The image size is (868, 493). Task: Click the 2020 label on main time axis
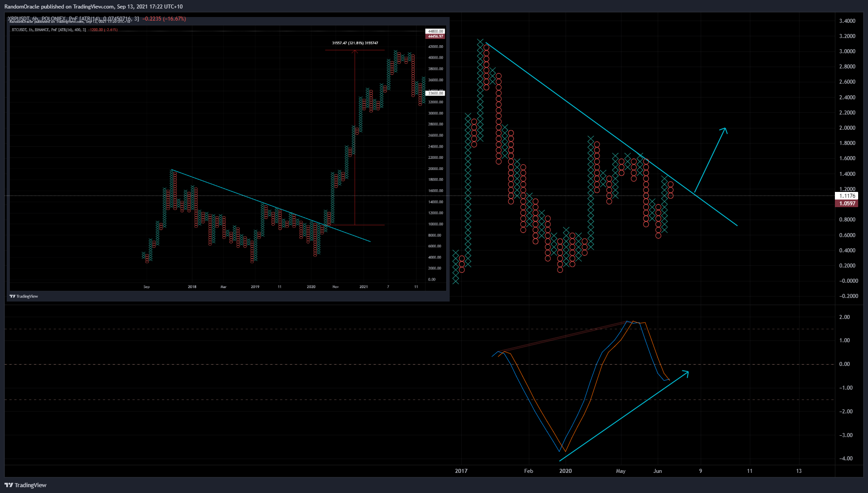pos(566,471)
